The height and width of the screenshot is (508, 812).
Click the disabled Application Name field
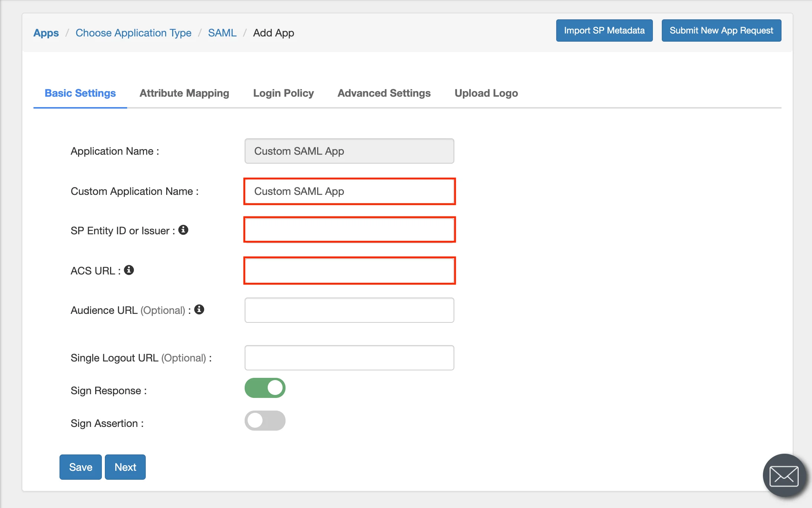pos(349,151)
